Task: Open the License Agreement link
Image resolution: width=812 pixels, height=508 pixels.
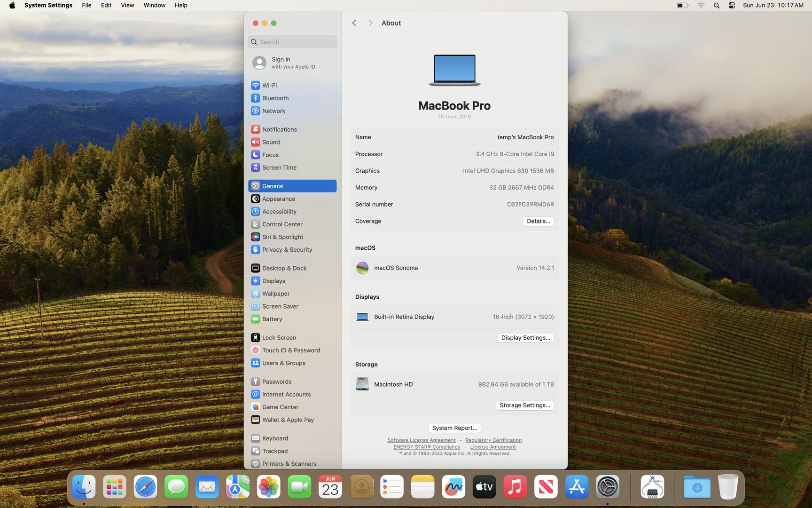Action: tap(493, 447)
